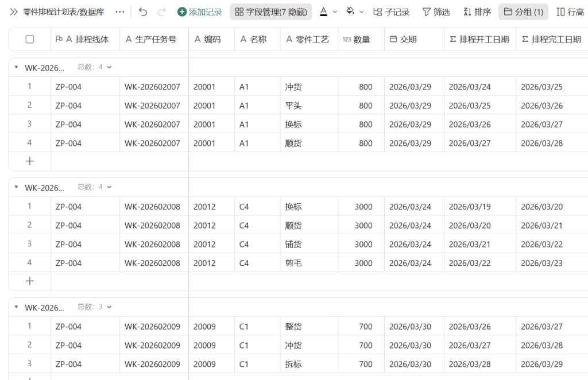
Task: Click the 子记录 button
Action: click(x=391, y=12)
